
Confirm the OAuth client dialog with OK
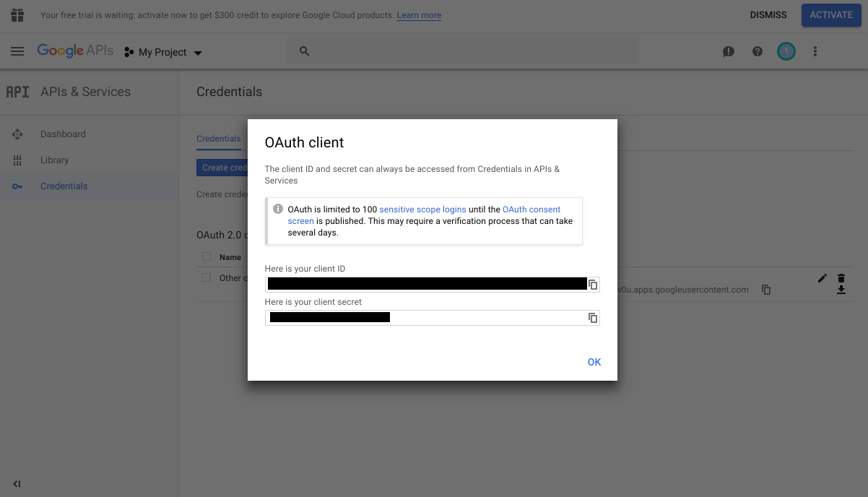tap(594, 362)
